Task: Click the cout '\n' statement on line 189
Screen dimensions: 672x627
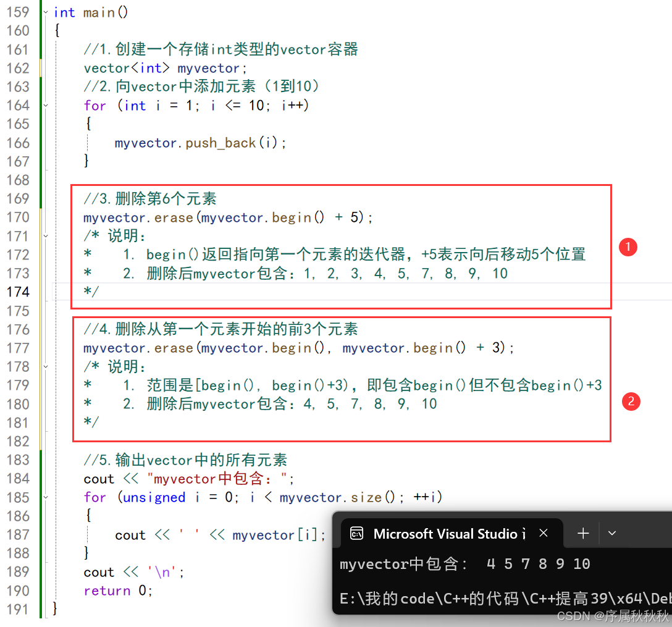Action: tap(133, 572)
